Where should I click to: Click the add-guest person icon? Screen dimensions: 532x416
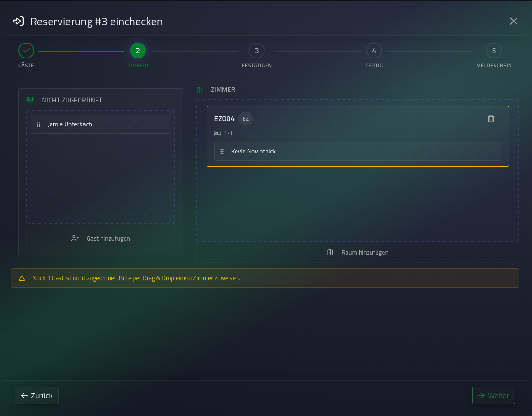tap(75, 238)
